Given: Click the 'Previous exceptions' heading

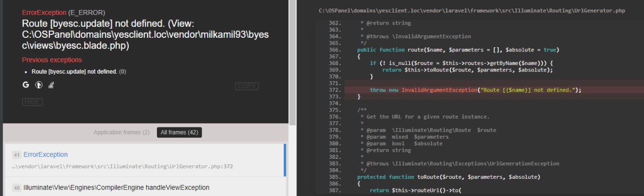Looking at the screenshot, I should pos(52,60).
